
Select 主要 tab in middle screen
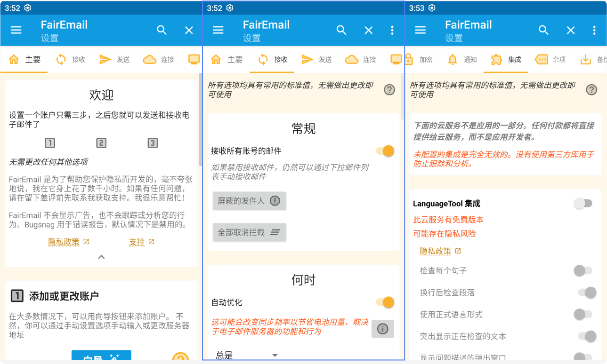(227, 60)
